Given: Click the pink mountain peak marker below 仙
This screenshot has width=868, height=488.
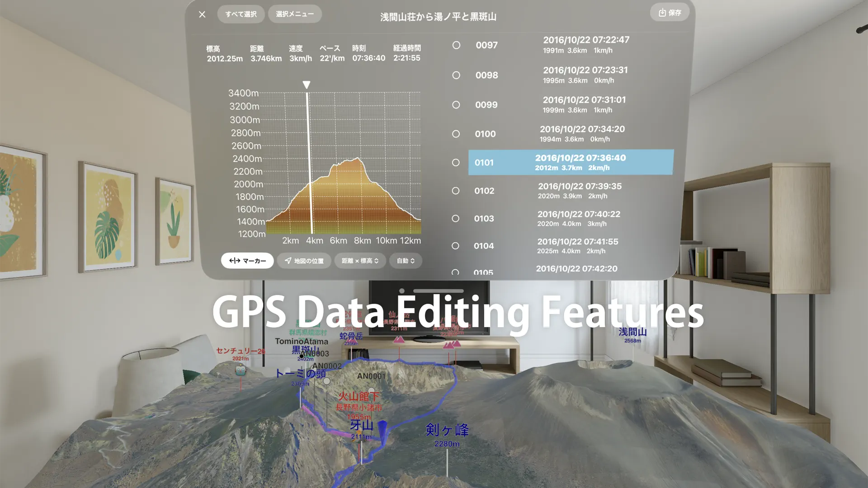Looking at the screenshot, I should (399, 340).
